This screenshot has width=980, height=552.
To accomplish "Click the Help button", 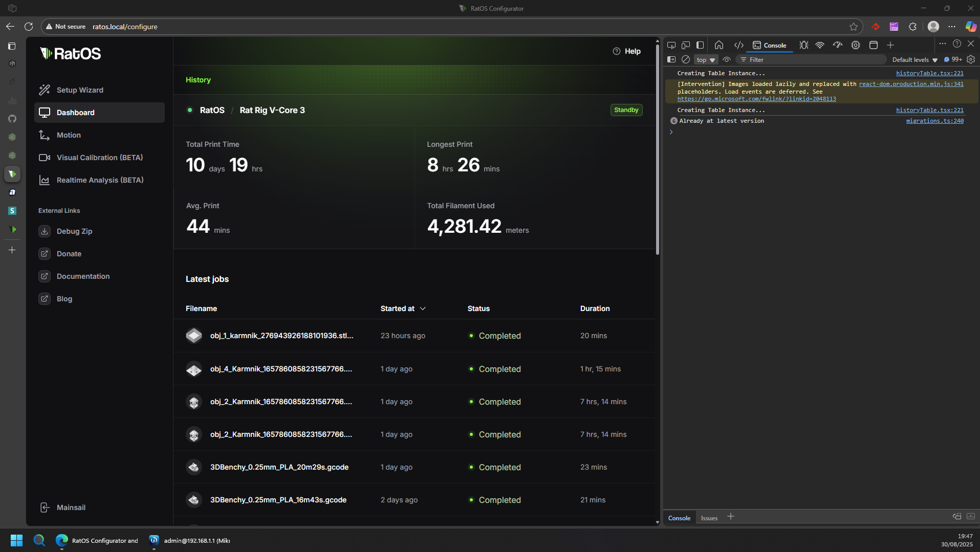I will click(x=627, y=51).
